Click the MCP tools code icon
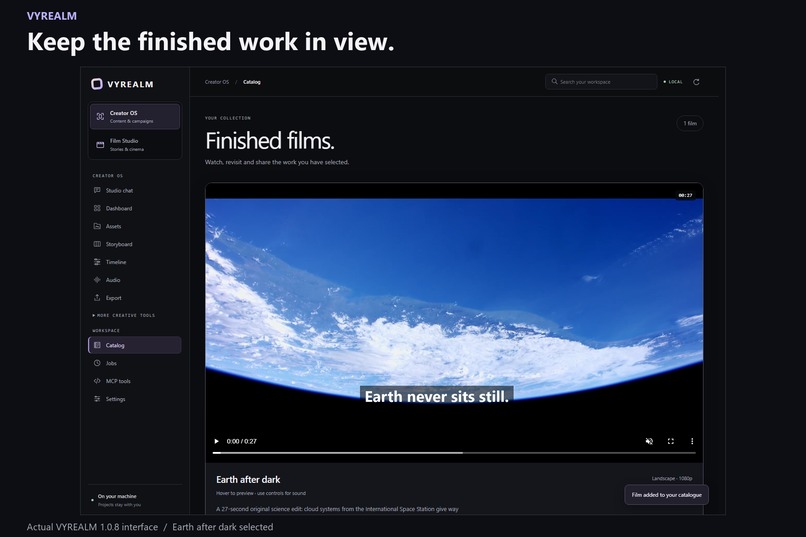Image resolution: width=806 pixels, height=537 pixels. pyautogui.click(x=97, y=381)
